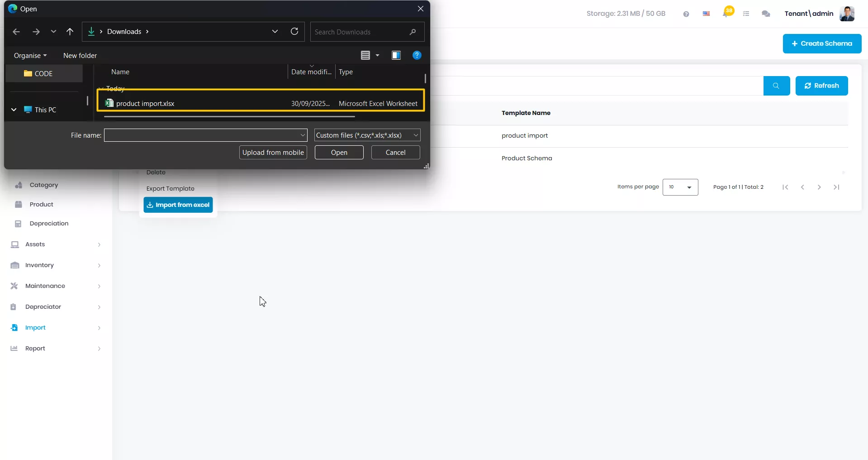Open Depreciation in sidebar
This screenshot has width=868, height=460.
pyautogui.click(x=49, y=223)
